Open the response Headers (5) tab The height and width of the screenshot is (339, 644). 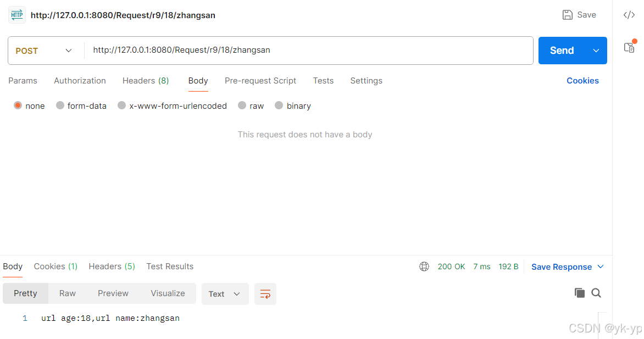click(x=112, y=266)
